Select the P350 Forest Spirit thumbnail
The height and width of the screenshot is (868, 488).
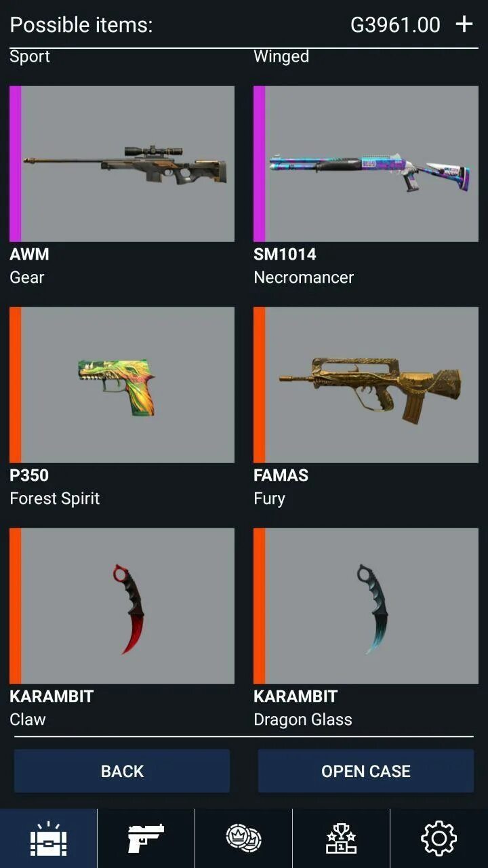122,385
